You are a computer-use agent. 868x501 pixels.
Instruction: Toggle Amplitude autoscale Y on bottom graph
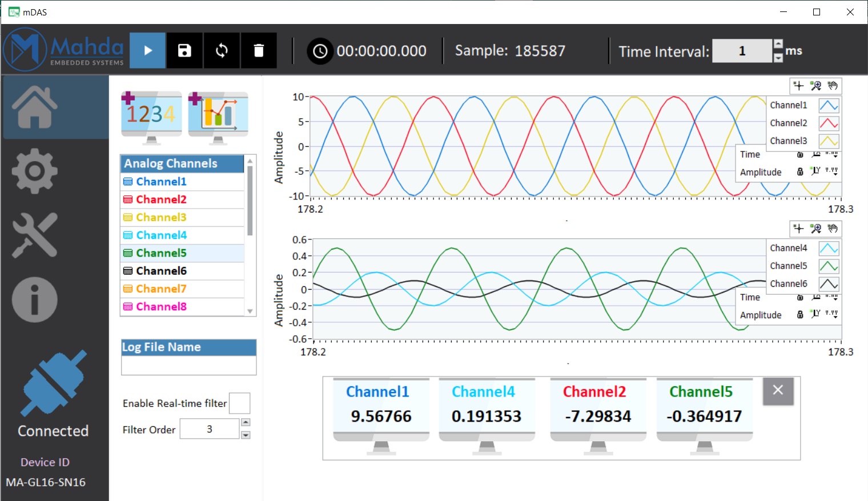tap(815, 314)
